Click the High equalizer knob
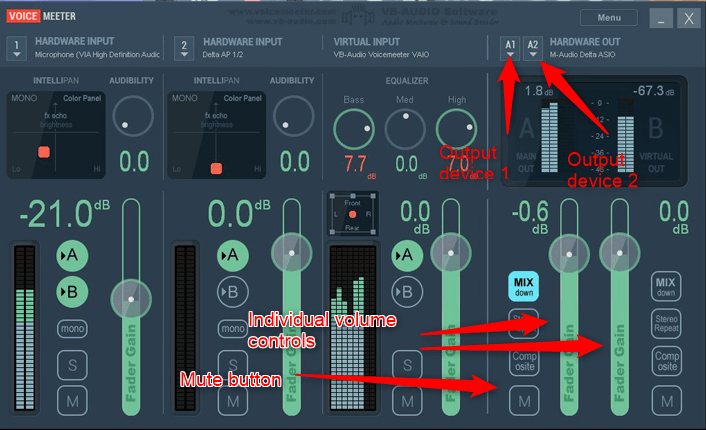The image size is (706, 430). click(x=456, y=129)
